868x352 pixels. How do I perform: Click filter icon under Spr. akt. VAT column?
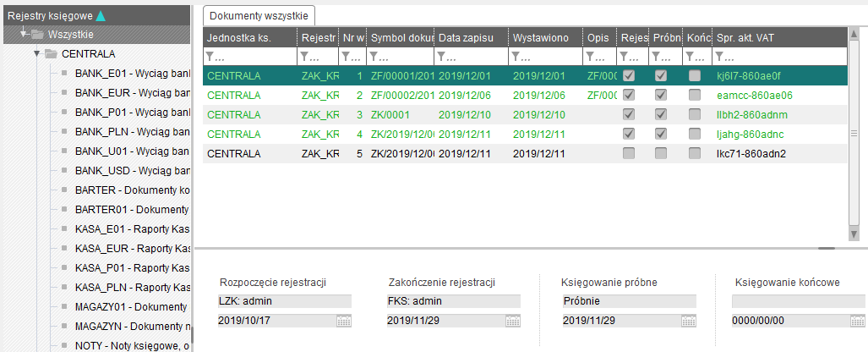[718, 57]
